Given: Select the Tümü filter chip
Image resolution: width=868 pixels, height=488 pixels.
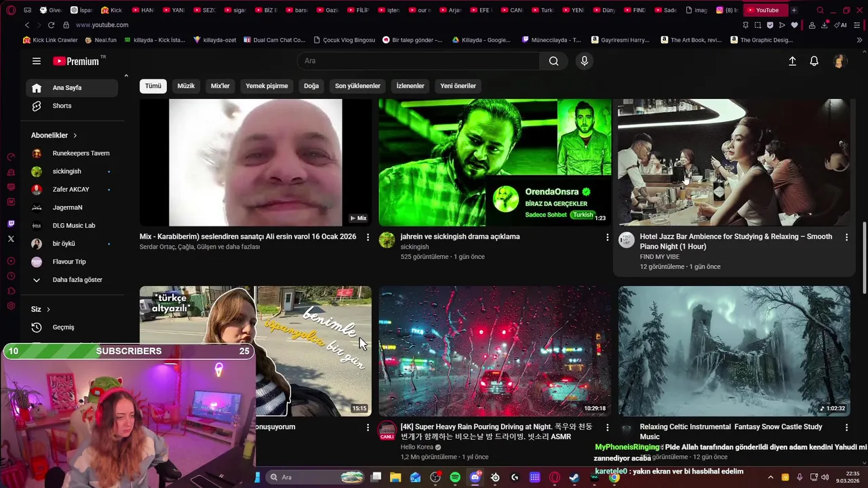Looking at the screenshot, I should click(x=153, y=86).
